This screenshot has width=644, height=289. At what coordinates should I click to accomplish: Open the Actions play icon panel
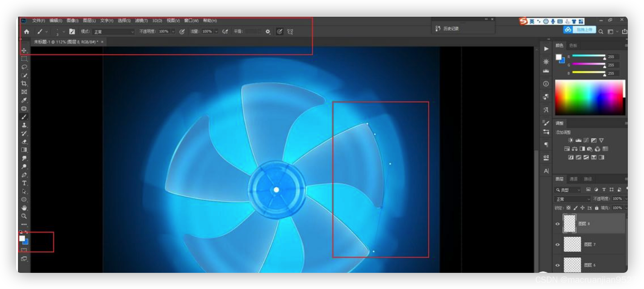(546, 48)
